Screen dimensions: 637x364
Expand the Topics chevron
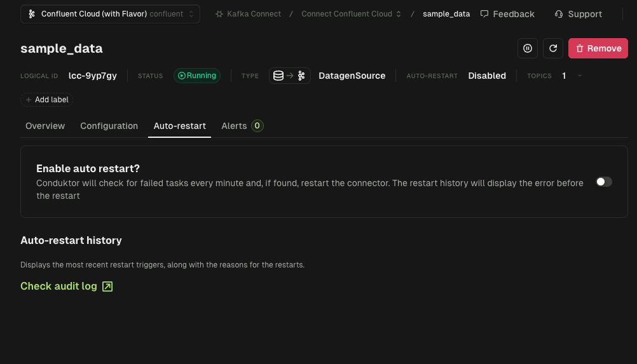pyautogui.click(x=579, y=76)
